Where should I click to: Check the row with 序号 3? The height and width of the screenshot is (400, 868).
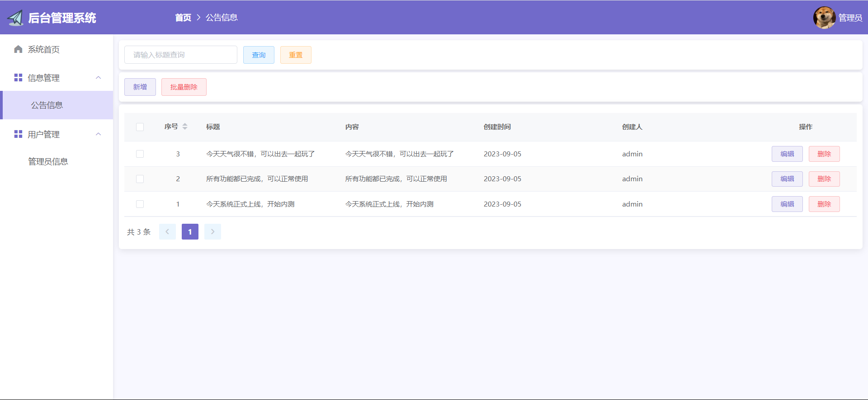tap(140, 154)
